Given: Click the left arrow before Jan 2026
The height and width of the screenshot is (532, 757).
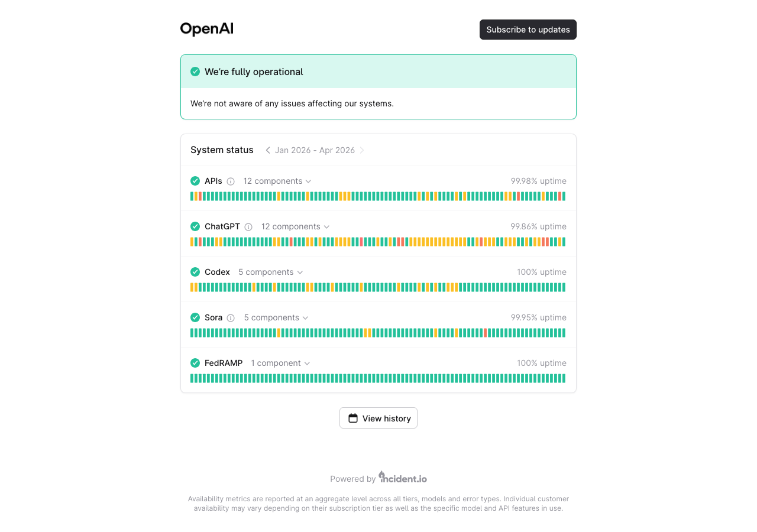Looking at the screenshot, I should click(267, 150).
